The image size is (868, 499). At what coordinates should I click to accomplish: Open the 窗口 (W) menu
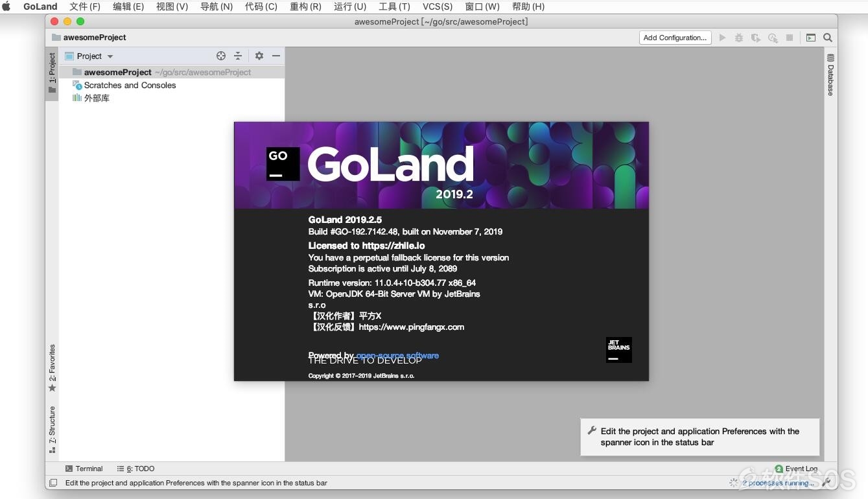482,6
